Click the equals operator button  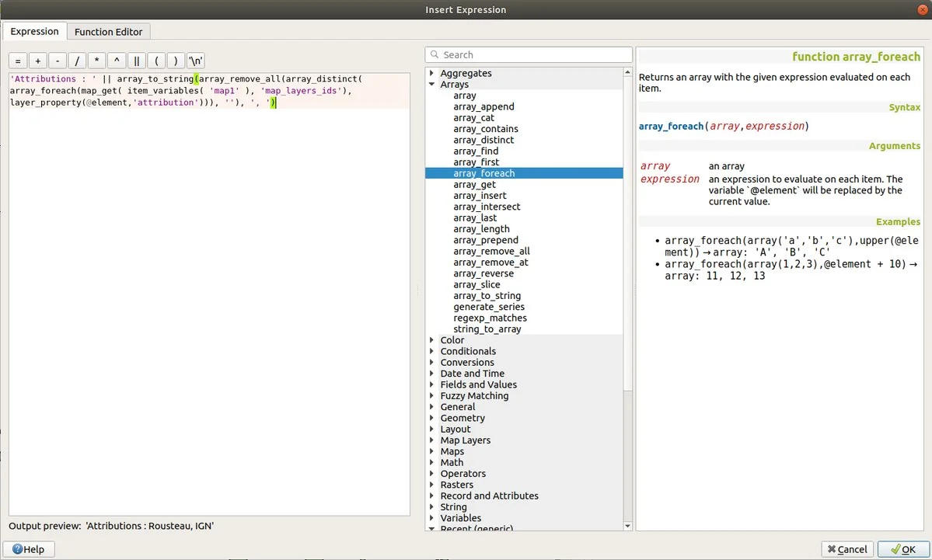point(18,61)
